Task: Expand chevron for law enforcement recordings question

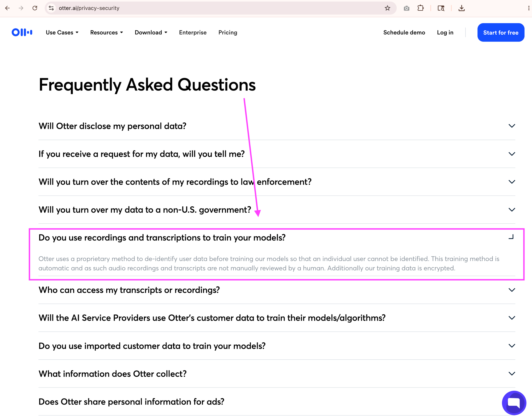Action: tap(512, 182)
